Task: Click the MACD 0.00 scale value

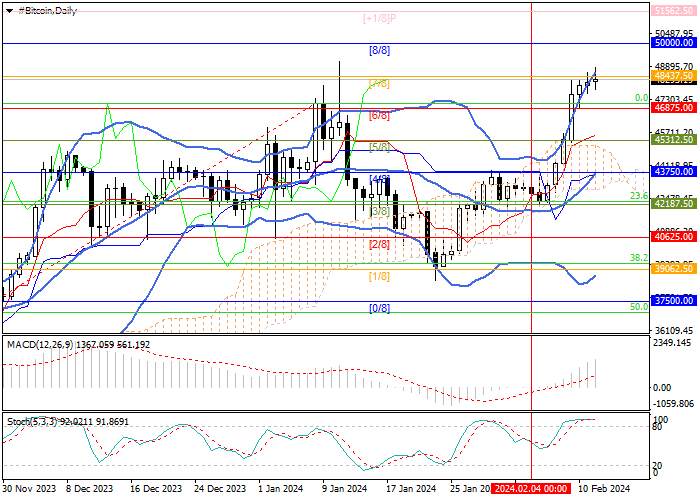Action: tap(662, 388)
